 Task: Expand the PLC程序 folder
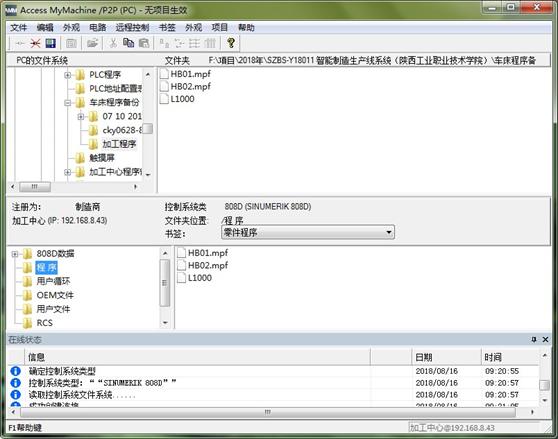pyautogui.click(x=67, y=75)
